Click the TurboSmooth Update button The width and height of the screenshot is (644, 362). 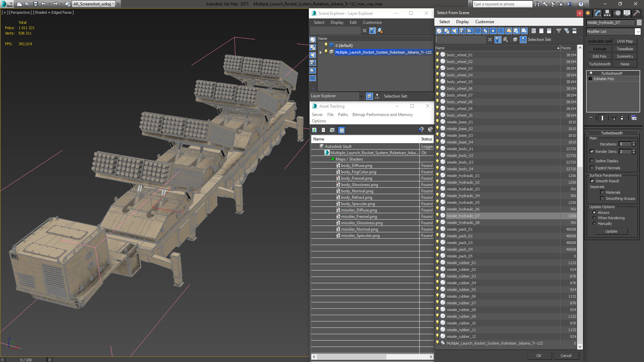tap(611, 231)
